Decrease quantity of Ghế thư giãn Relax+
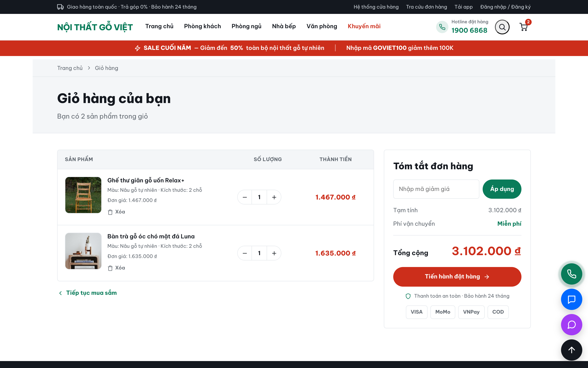 coord(245,197)
